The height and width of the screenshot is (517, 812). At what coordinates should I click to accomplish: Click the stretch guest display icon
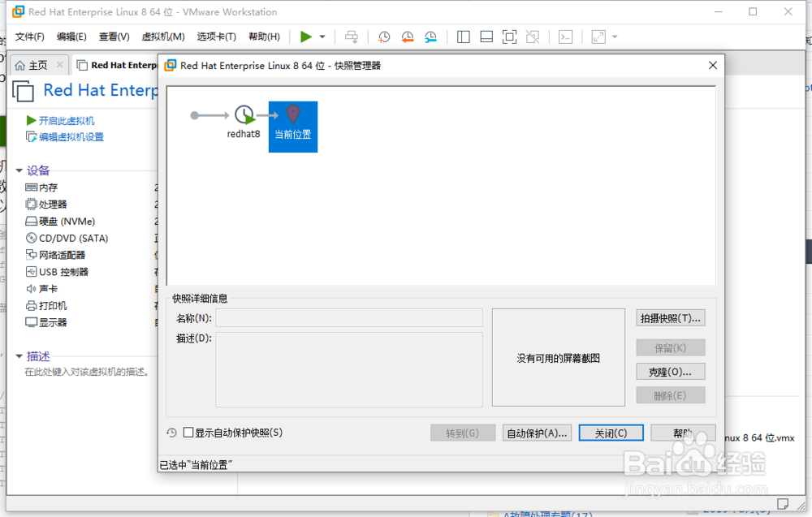coord(598,37)
